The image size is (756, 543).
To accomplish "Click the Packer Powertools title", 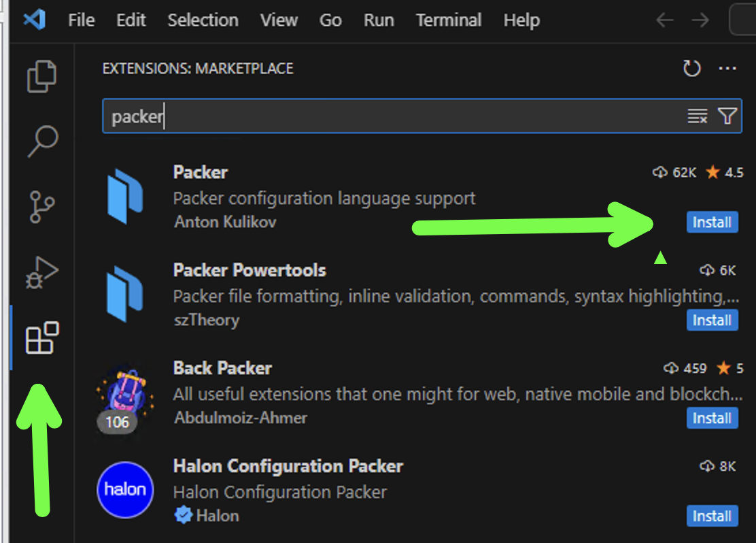I will coord(250,270).
